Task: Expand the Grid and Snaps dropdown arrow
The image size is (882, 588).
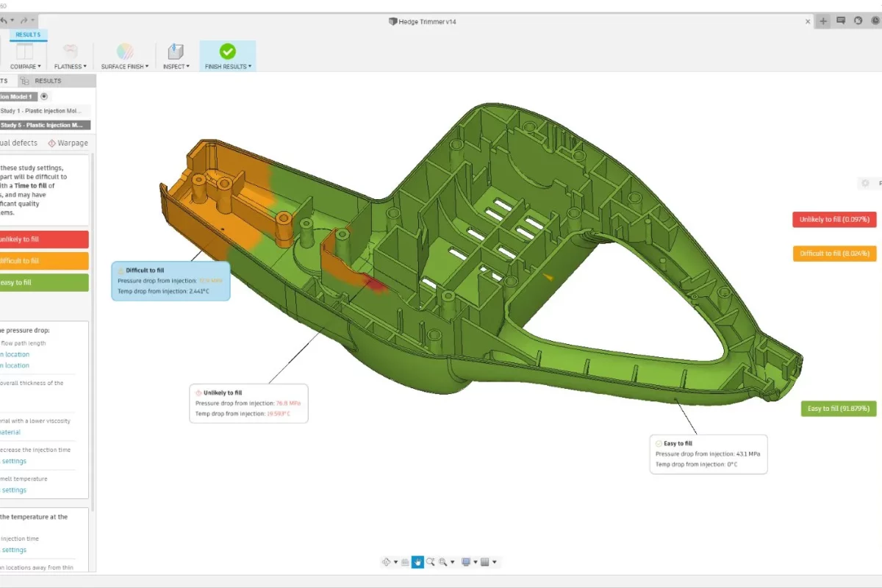Action: pyautogui.click(x=495, y=562)
